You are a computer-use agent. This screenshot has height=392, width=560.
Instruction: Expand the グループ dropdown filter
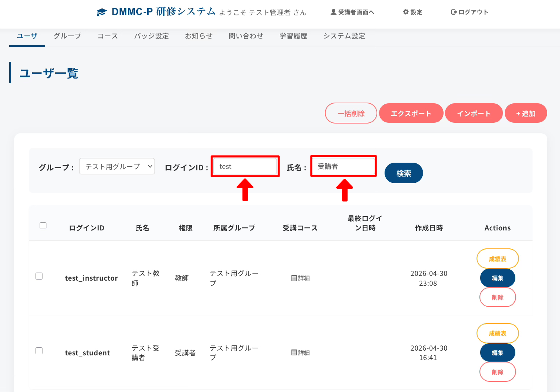point(117,166)
